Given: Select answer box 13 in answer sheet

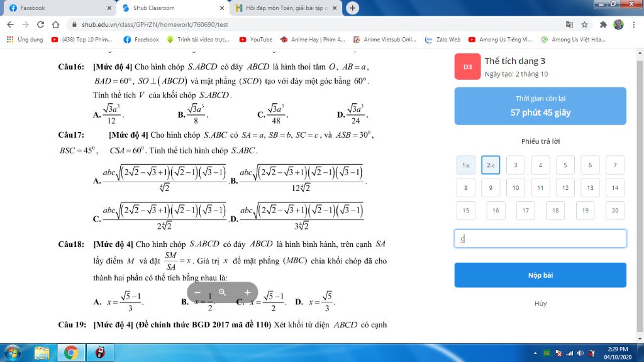Looking at the screenshot, I should (590, 187).
